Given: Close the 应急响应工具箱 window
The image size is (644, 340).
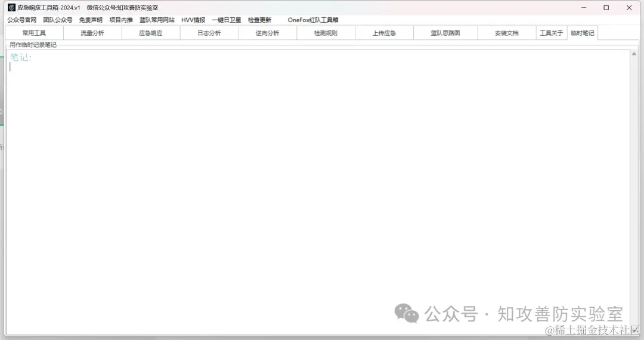Looking at the screenshot, I should pyautogui.click(x=629, y=7).
